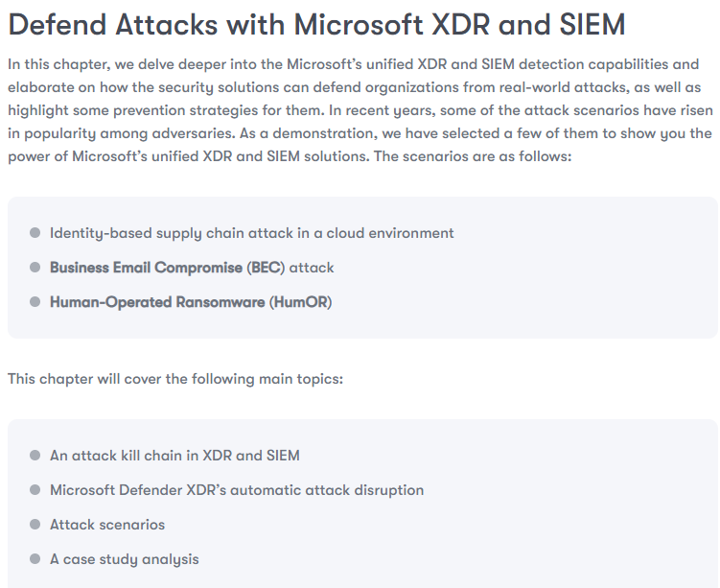Select the Attack scenarios topic text
This screenshot has width=720, height=588.
[x=107, y=525]
